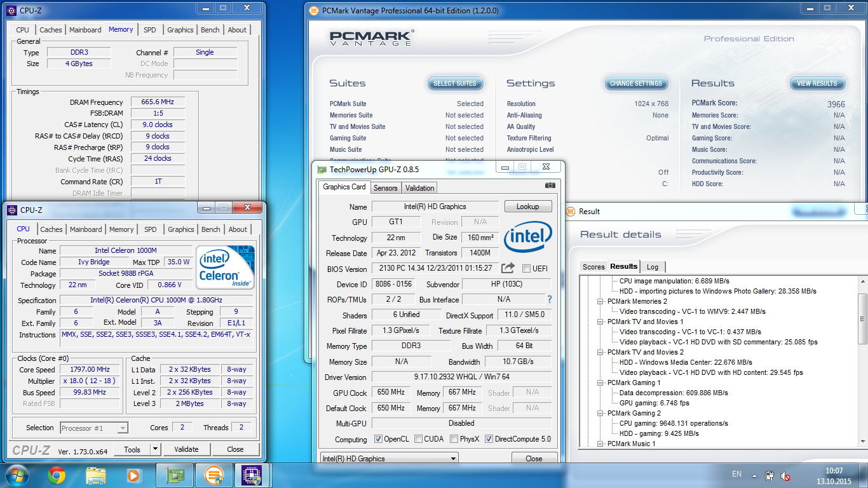Click the BIOS share/export arrow icon in GPU-Z
This screenshot has width=868, height=488.
point(508,268)
